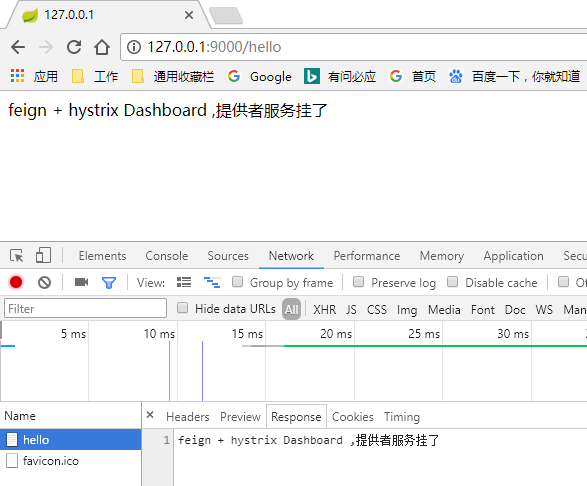The width and height of the screenshot is (587, 486).
Task: Switch to the Console panel
Action: (167, 256)
